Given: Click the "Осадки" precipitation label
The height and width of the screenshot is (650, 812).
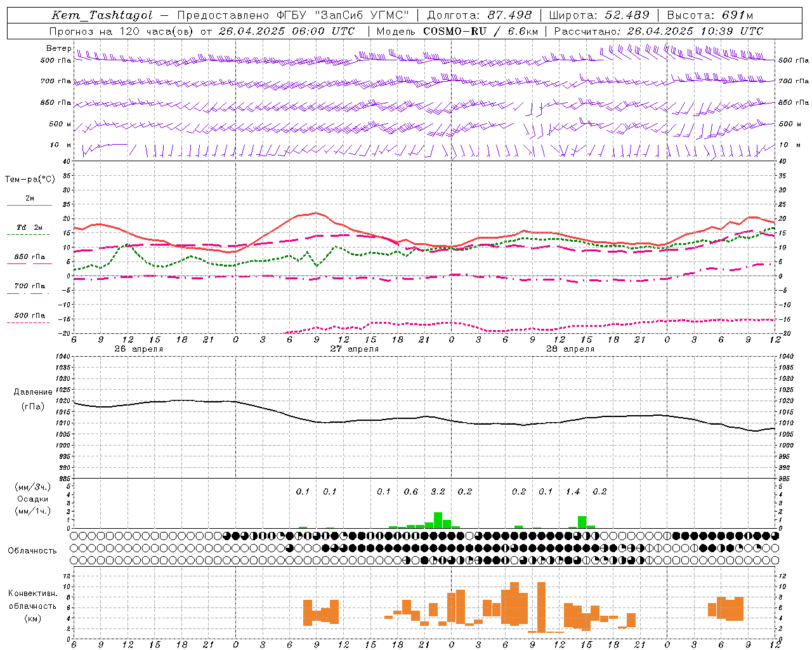Looking at the screenshot, I should coord(33,499).
